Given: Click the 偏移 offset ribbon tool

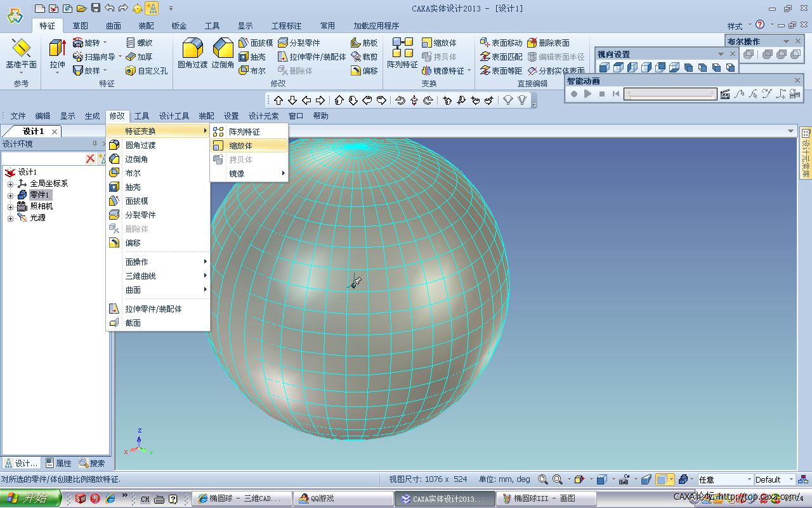Looking at the screenshot, I should pos(364,70).
